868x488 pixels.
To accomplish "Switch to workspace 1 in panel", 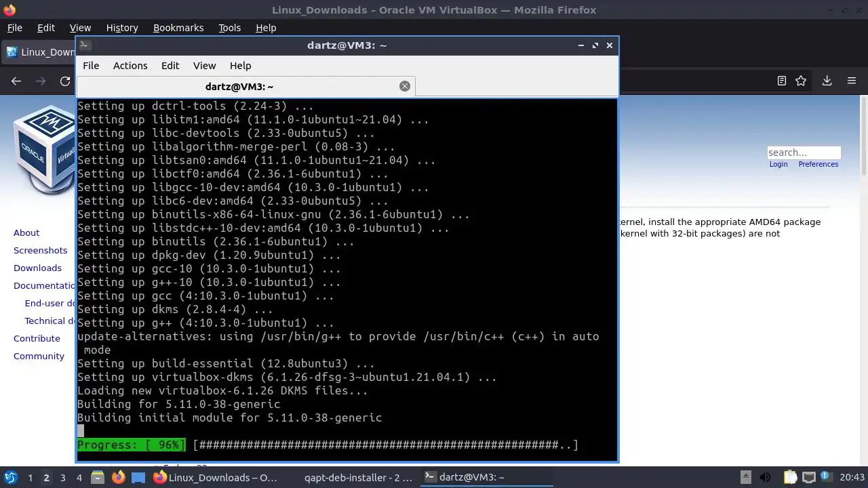I will coord(30,478).
